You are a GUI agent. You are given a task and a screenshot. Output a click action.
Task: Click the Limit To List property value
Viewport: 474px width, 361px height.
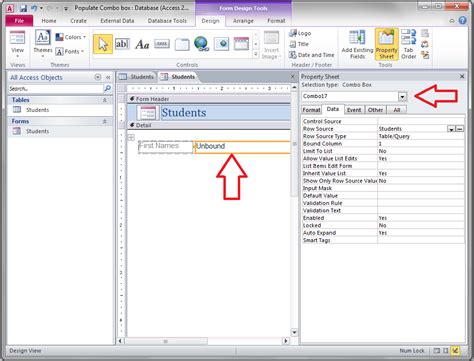coord(421,151)
